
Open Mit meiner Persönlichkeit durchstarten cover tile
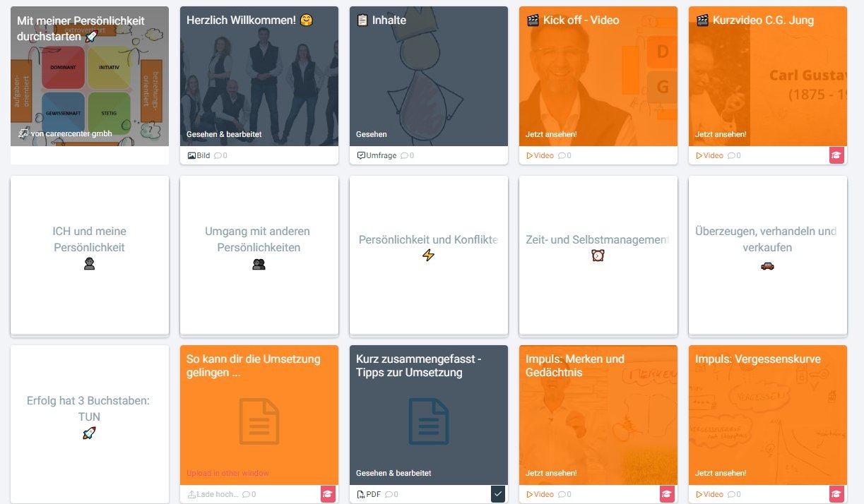tap(90, 76)
